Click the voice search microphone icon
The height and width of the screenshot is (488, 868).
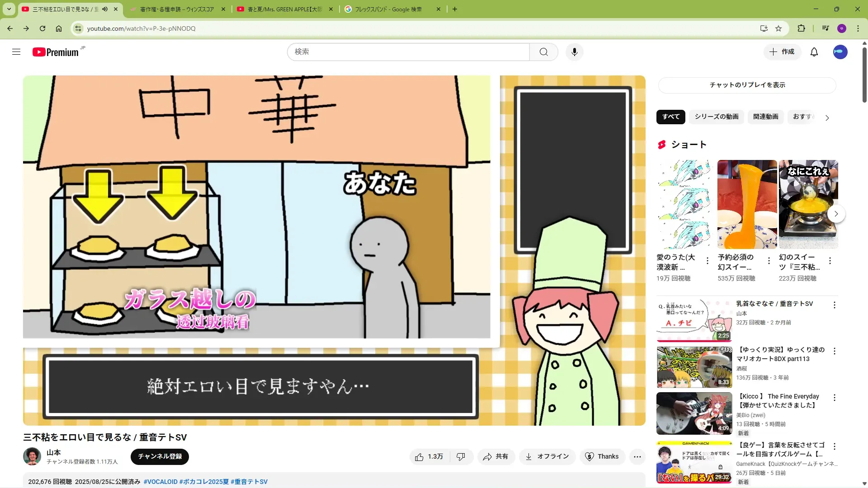(x=574, y=52)
